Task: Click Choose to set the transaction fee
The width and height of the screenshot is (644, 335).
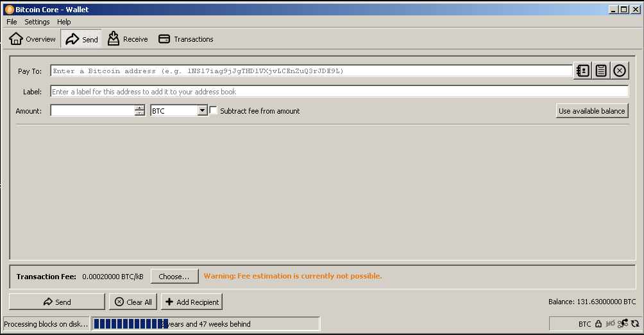Action: tap(174, 276)
